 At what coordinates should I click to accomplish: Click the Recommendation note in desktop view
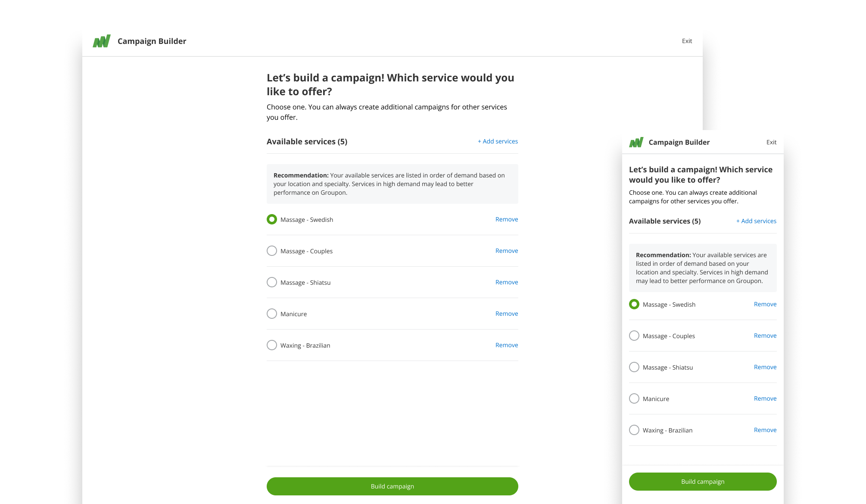pyautogui.click(x=393, y=184)
